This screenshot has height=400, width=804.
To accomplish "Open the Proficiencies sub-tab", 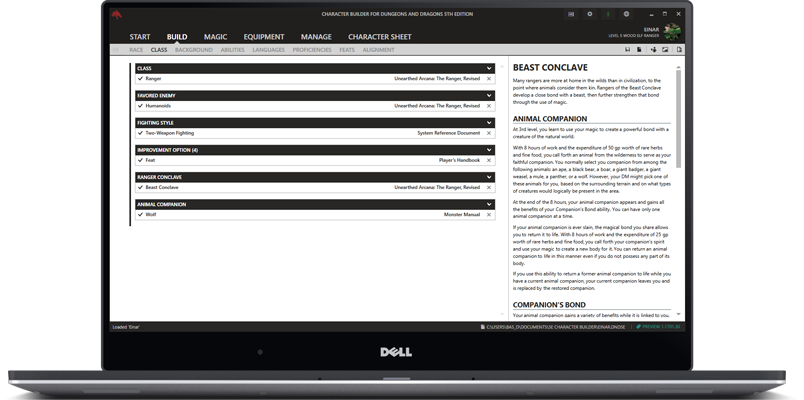I will 312,50.
